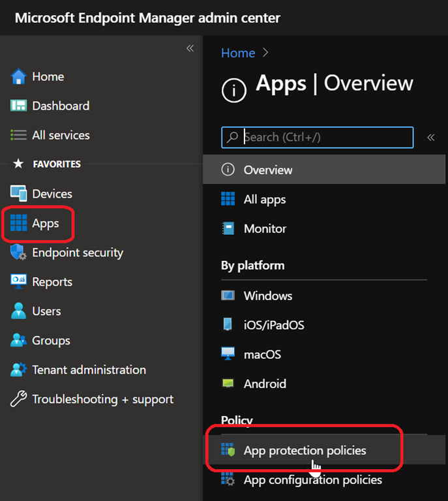The width and height of the screenshot is (448, 501).
Task: Click the Search (Ctrl+/) input box
Action: point(326,137)
